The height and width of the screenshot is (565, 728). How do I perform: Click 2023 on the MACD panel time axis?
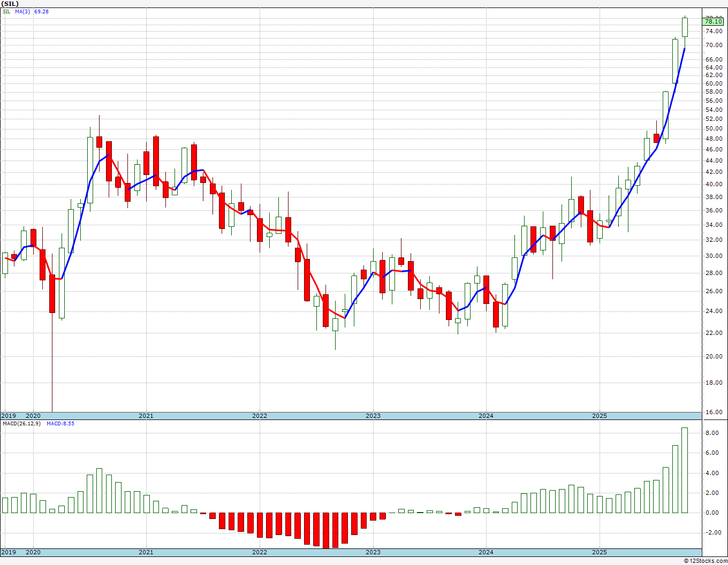click(373, 552)
